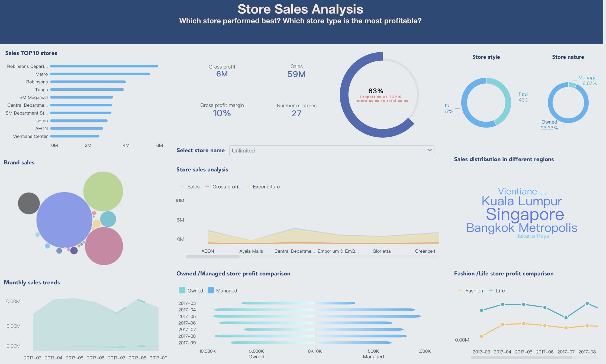Click the Managed blue legend swatch
Screen dimensions: 606x364
pos(211,290)
